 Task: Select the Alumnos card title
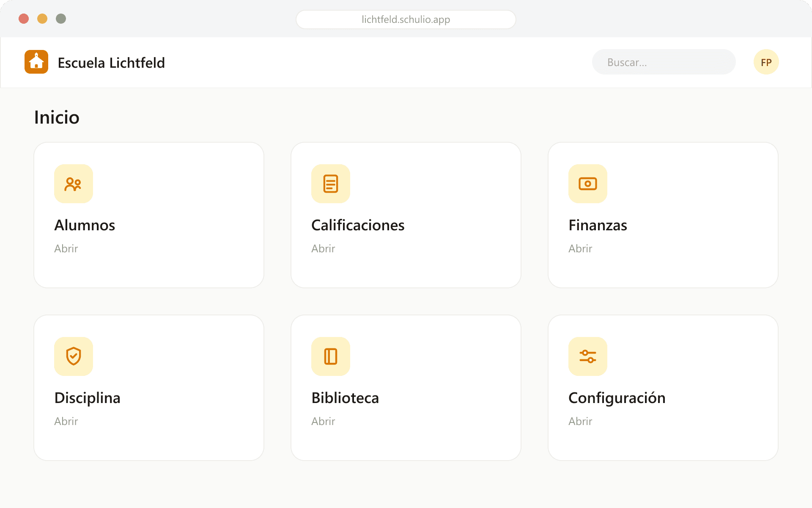pyautogui.click(x=85, y=225)
